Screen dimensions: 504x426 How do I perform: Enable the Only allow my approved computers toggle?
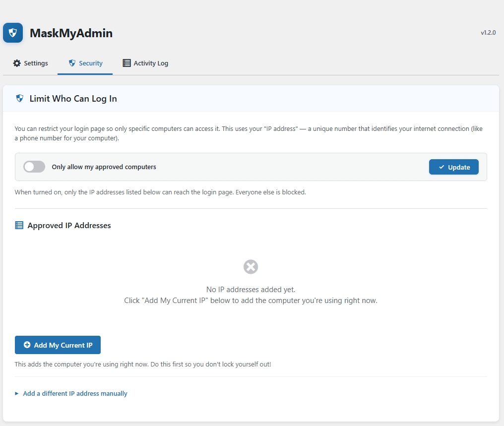pyautogui.click(x=34, y=167)
